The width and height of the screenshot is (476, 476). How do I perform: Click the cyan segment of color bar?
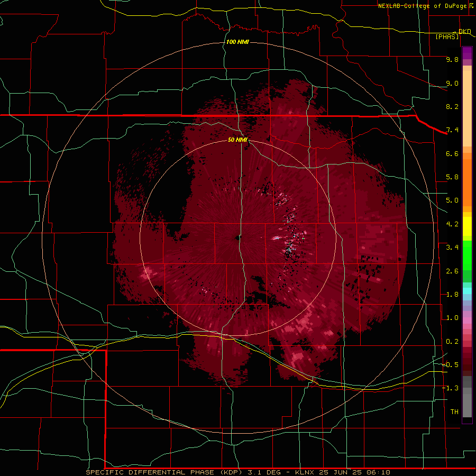point(467,291)
